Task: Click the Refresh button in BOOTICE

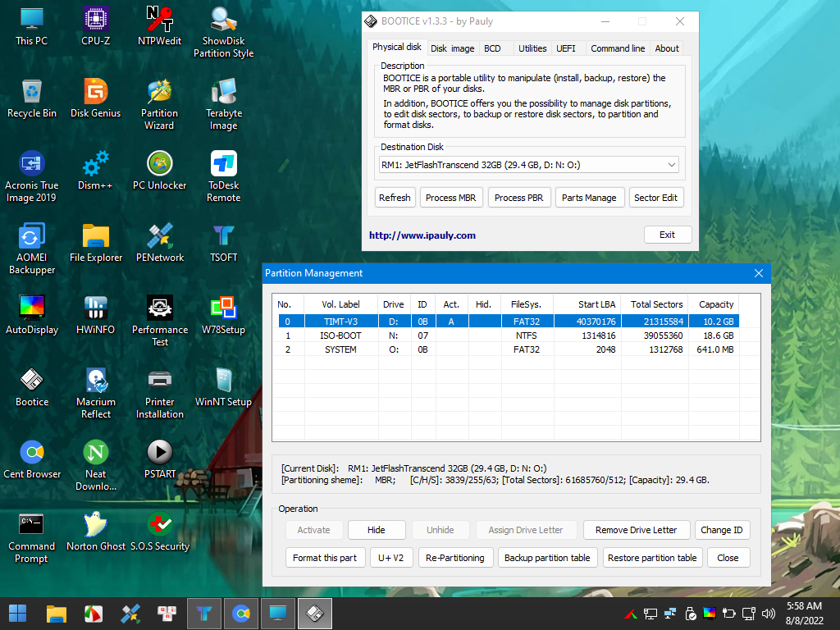Action: coord(395,198)
